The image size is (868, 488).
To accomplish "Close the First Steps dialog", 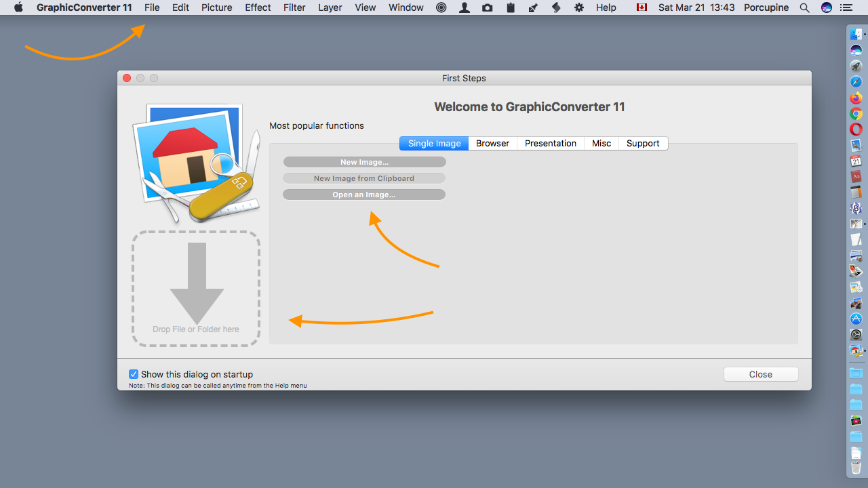I will click(x=761, y=374).
